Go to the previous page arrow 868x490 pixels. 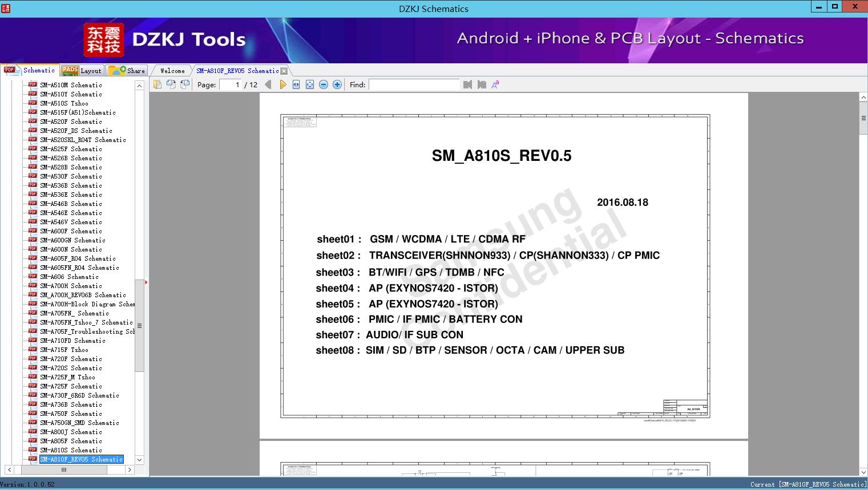tap(268, 84)
